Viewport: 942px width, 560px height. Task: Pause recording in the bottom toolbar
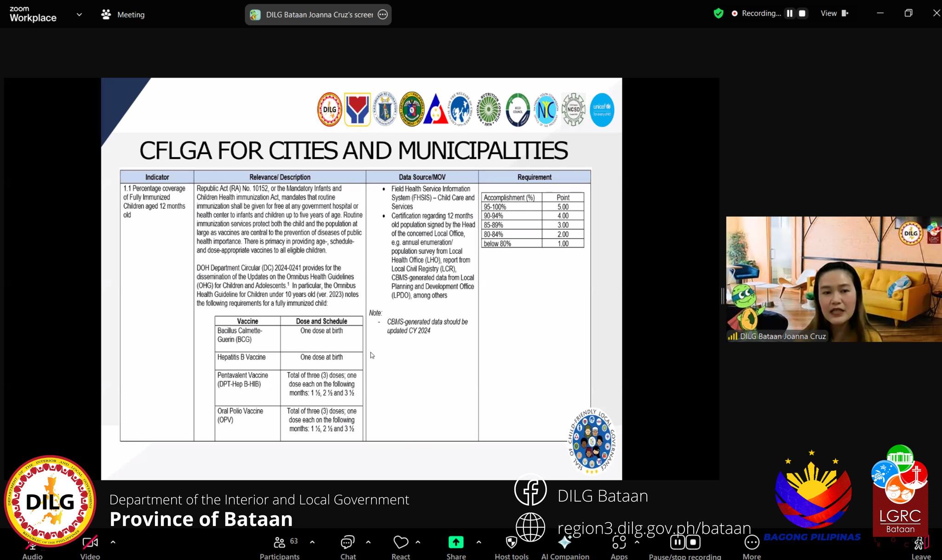(x=678, y=542)
